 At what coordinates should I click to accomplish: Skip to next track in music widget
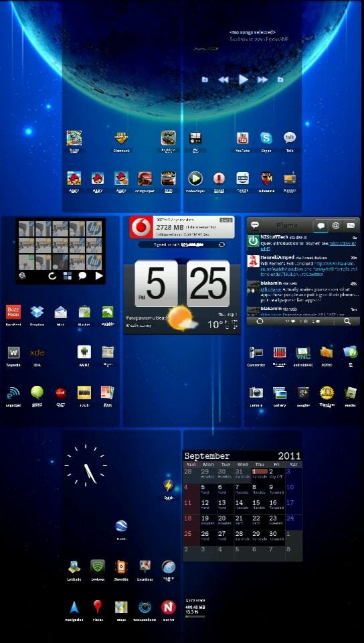pyautogui.click(x=262, y=80)
